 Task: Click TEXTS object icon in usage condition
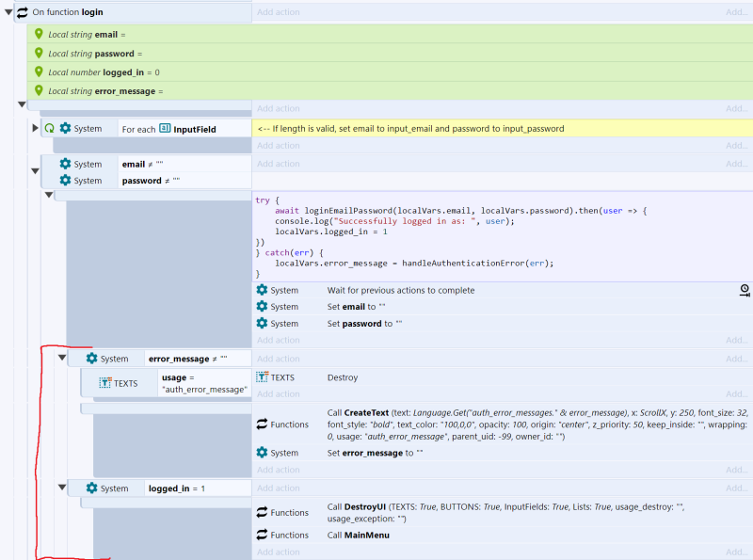(x=105, y=383)
